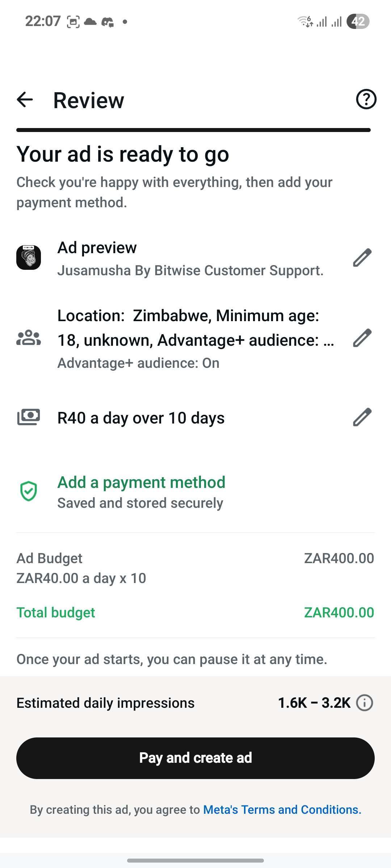Tap Pay and create ad button
The height and width of the screenshot is (868, 391).
[x=195, y=758]
